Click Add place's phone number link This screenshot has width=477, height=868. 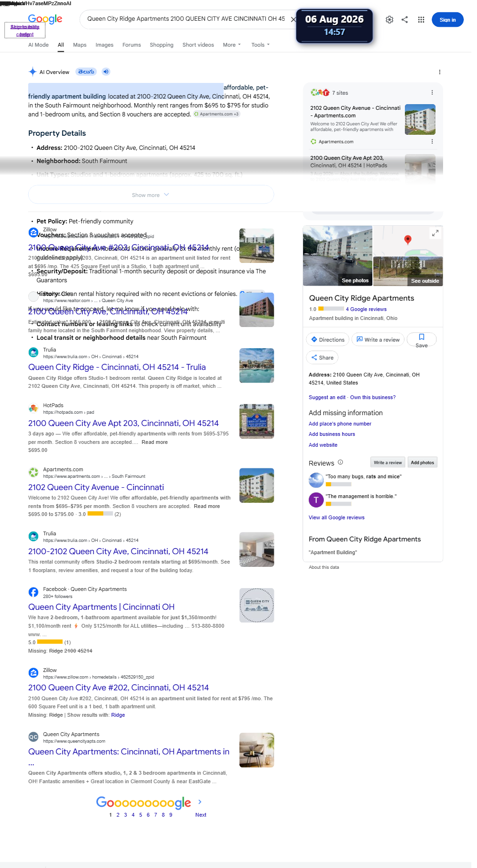click(x=340, y=424)
